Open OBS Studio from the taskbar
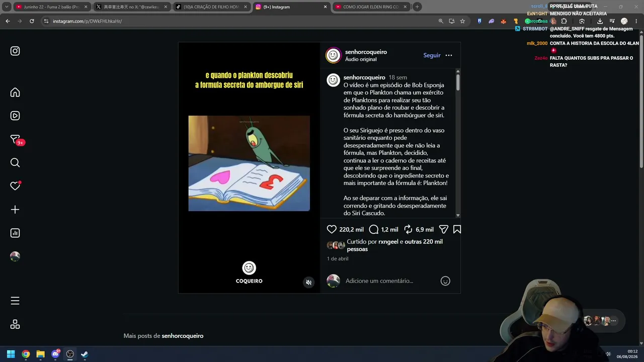 coord(70,354)
